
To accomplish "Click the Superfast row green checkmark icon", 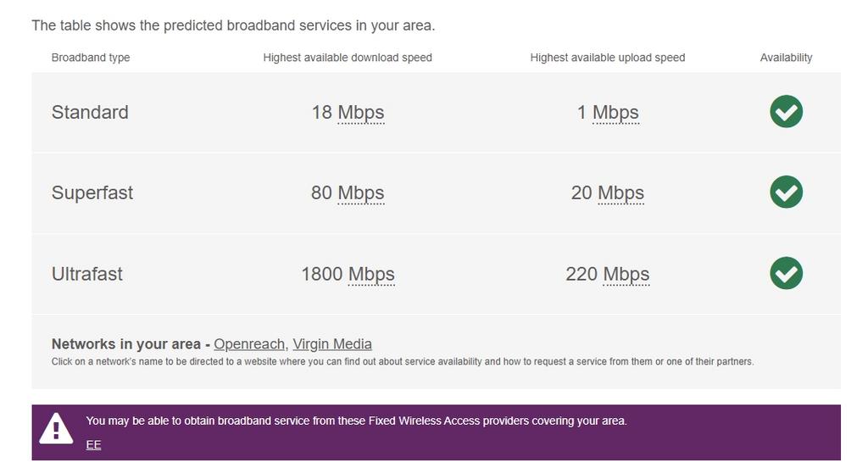I will [786, 192].
